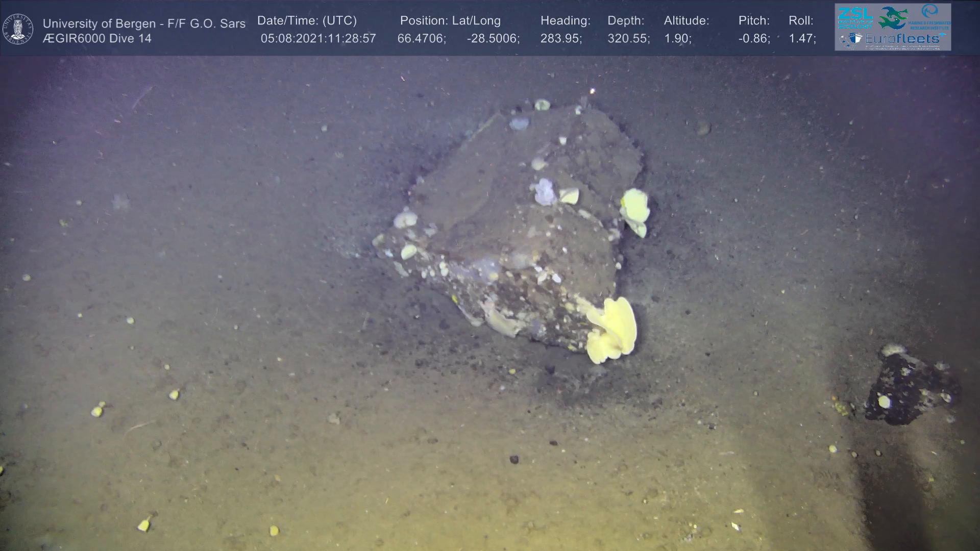Click the green-blue dolphins logo

click(x=893, y=17)
